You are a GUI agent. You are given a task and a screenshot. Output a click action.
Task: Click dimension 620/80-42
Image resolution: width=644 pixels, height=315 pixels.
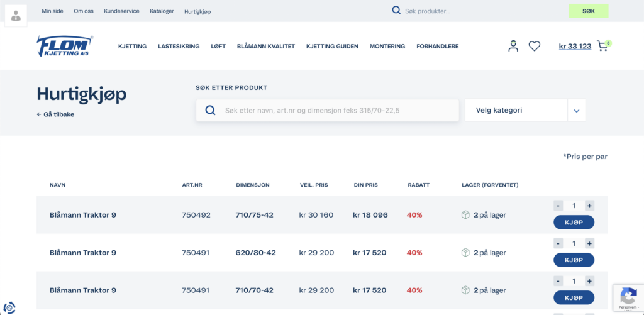pos(256,253)
